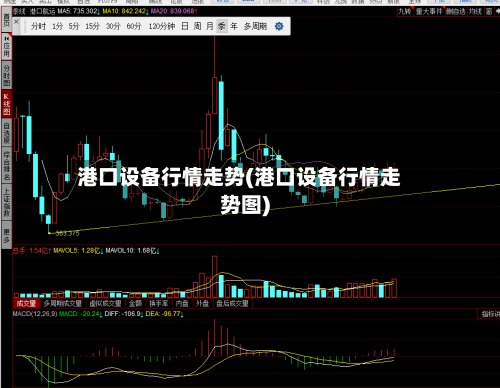This screenshot has height=388, width=500.
Task: Click DEA -96.77 value label
Action: 165,314
